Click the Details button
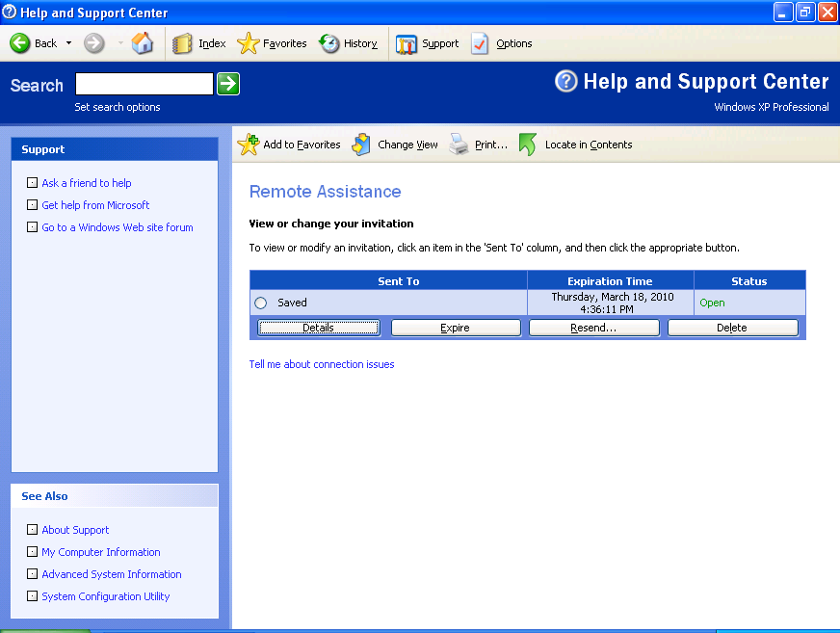 [319, 328]
